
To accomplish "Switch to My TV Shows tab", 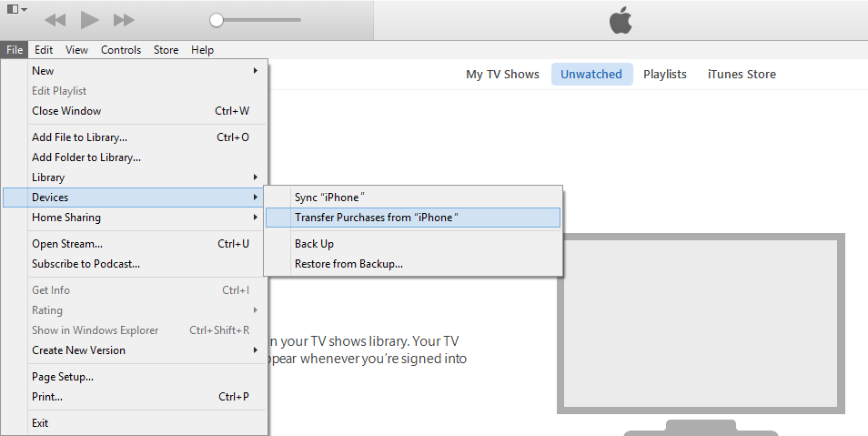I will coord(502,75).
